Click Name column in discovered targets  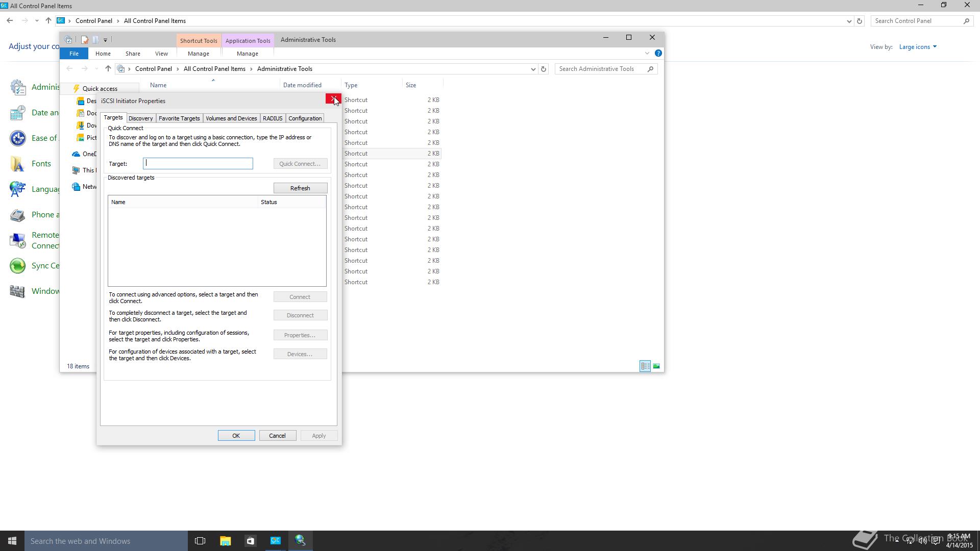[x=183, y=202]
